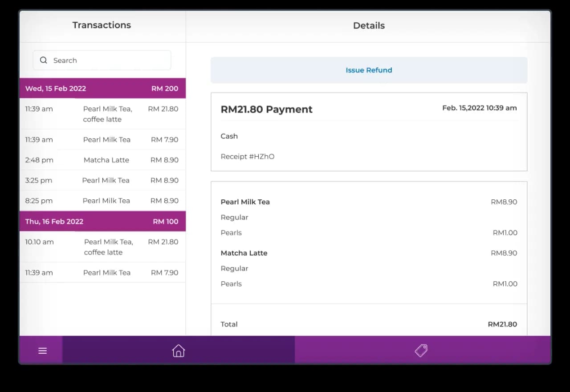Select Wednesday's 11:39 am RM 7.90 transaction
Image resolution: width=570 pixels, height=392 pixels.
tap(102, 140)
